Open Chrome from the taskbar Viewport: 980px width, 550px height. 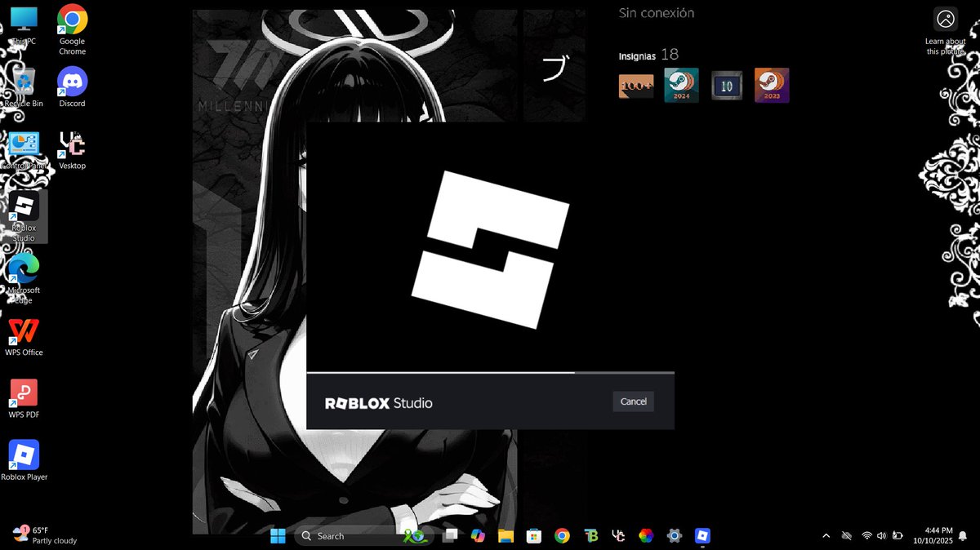pyautogui.click(x=562, y=536)
